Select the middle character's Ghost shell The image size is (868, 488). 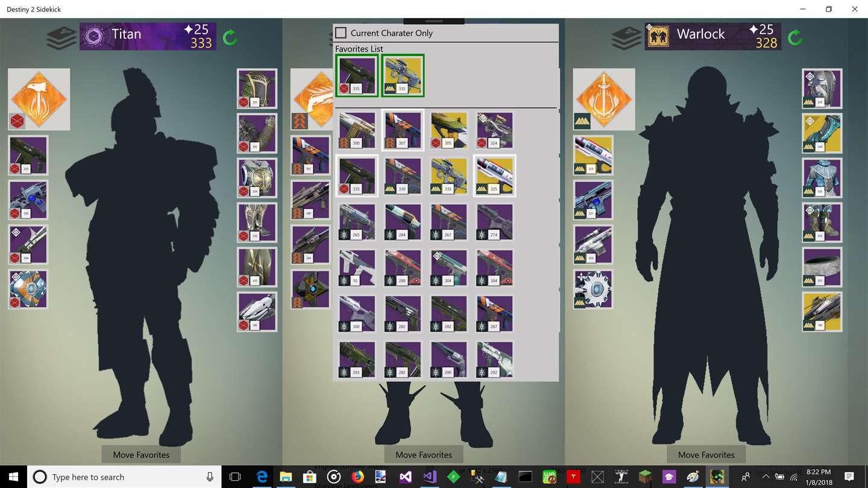(x=311, y=289)
